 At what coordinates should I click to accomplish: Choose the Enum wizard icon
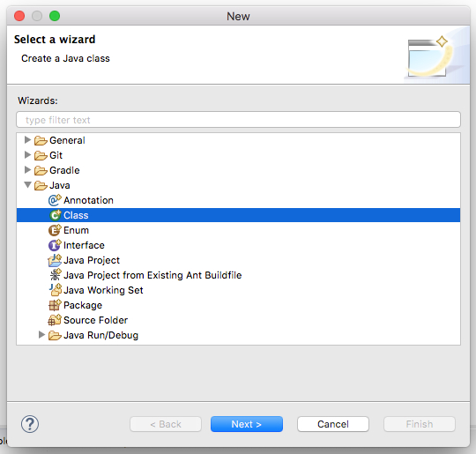click(55, 230)
